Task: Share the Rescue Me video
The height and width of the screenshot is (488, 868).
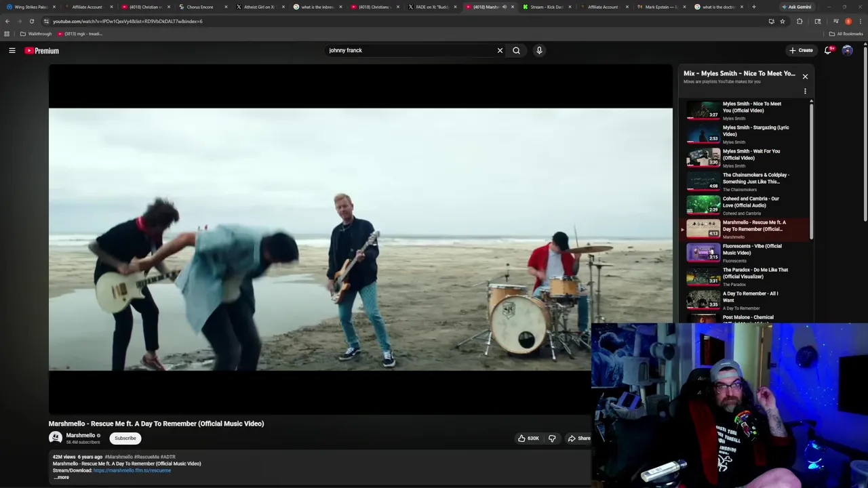Action: click(579, 439)
